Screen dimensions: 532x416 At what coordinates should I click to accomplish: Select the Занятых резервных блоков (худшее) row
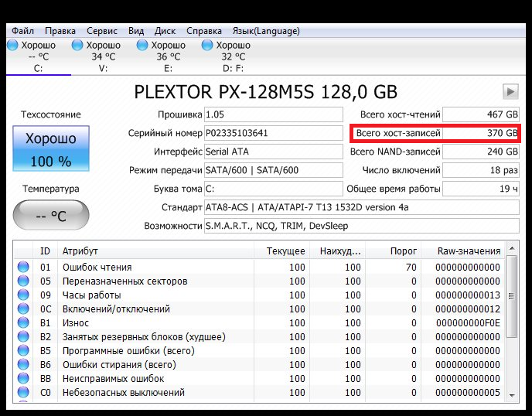[x=259, y=336]
